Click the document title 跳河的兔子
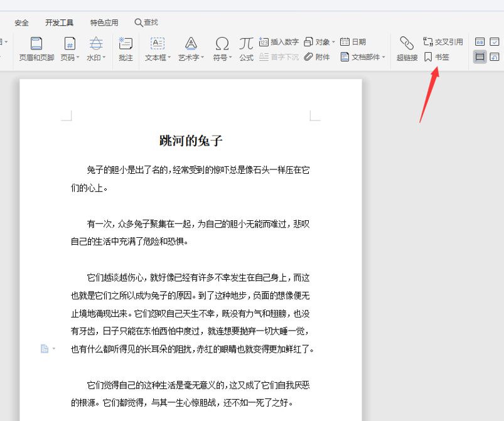The width and height of the screenshot is (504, 421). 191,141
